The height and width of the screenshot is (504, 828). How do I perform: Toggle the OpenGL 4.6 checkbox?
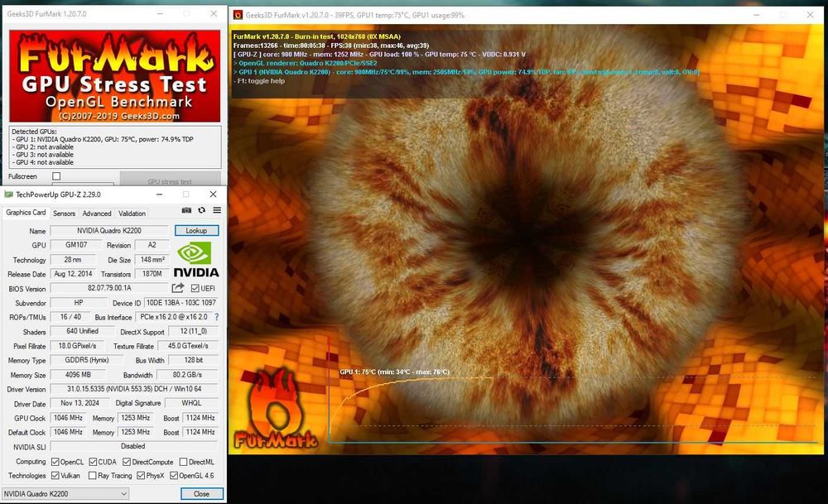point(174,476)
